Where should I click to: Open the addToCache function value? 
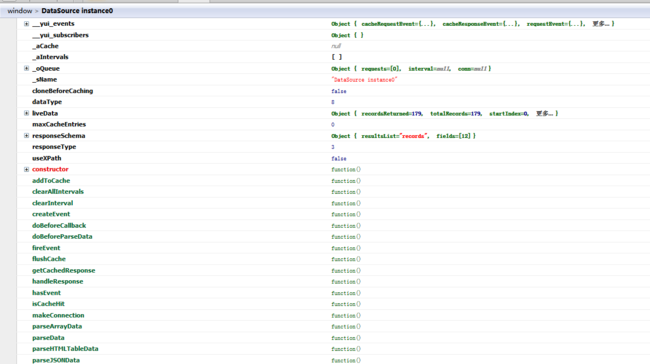coord(346,181)
